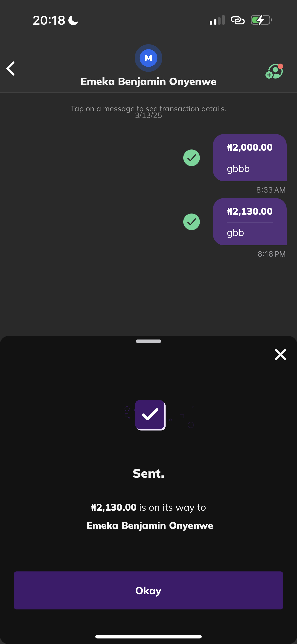The width and height of the screenshot is (297, 644).
Task: Tap green checkmark beside ₦2,130.00 payment
Action: tap(192, 222)
